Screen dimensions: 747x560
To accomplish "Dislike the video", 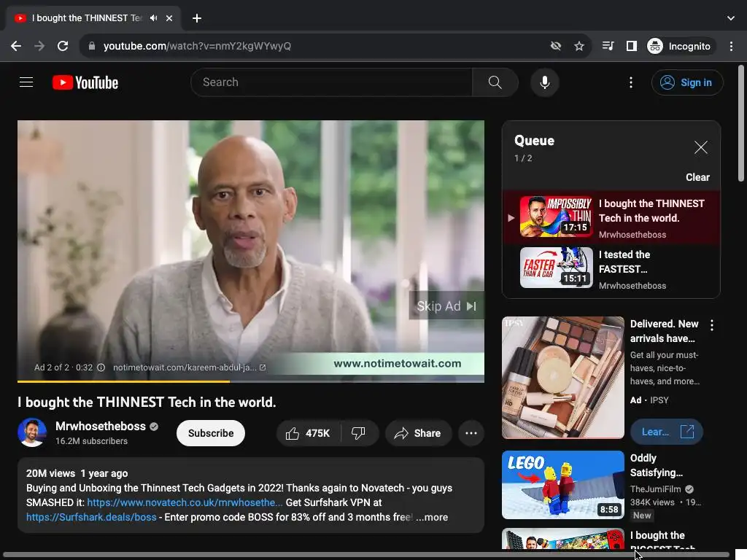I will tap(359, 433).
